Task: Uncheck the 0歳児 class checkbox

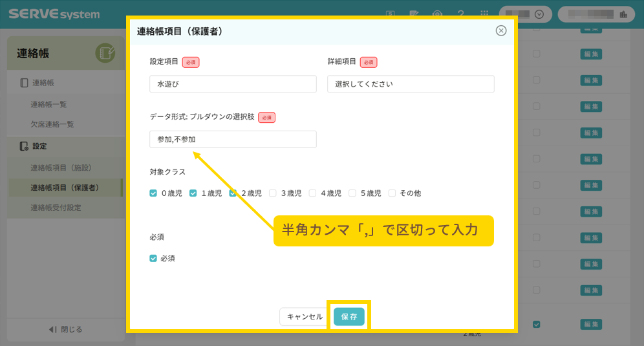Action: 153,193
